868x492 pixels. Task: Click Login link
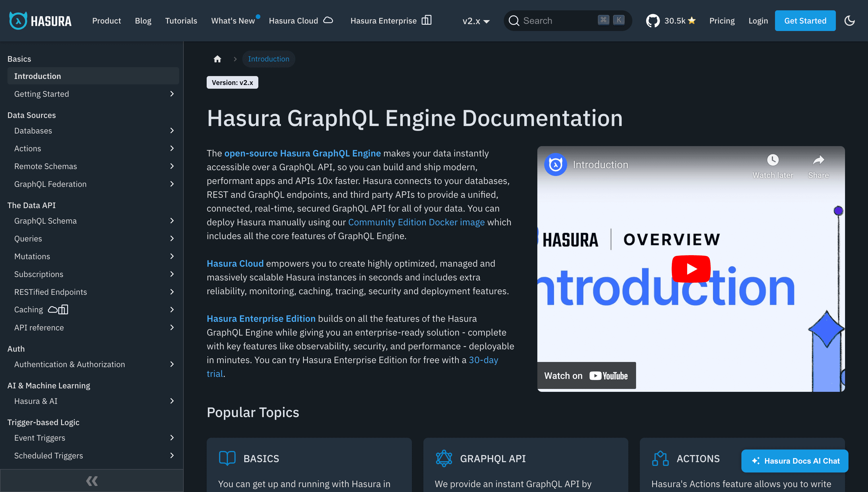[x=758, y=21]
